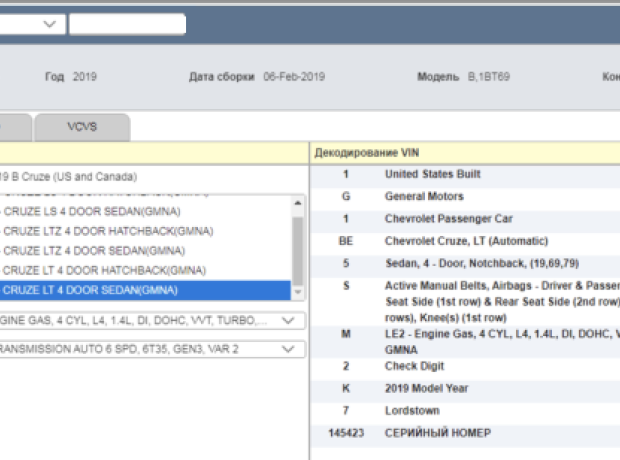Click the search input field in top bar
This screenshot has height=460, width=620.
coord(127,24)
